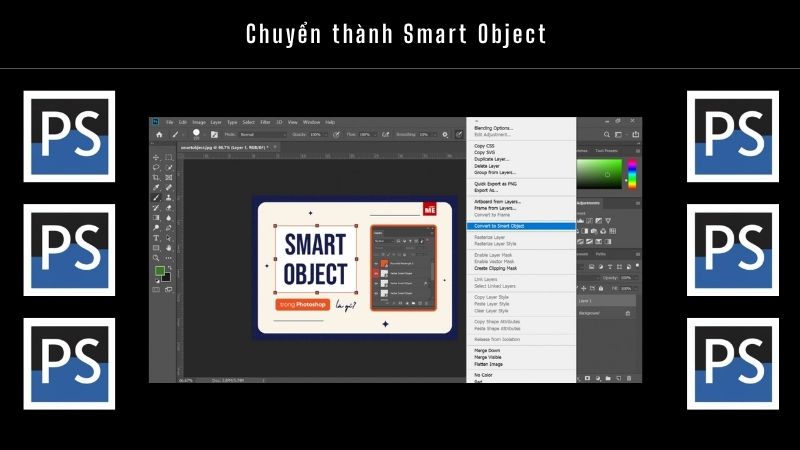Viewport: 800px width, 450px height.
Task: Toggle airbrush-style build-up button
Action: coord(386,135)
